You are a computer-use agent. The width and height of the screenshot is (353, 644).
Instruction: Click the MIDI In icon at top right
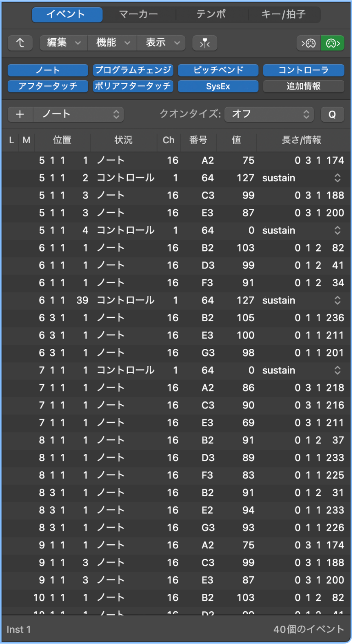pyautogui.click(x=309, y=43)
